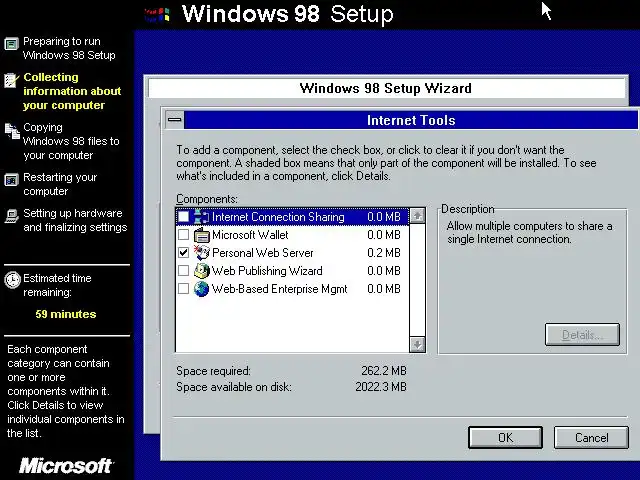640x480 pixels.
Task: Click the 59 minutes text
Action: pyautogui.click(x=66, y=314)
